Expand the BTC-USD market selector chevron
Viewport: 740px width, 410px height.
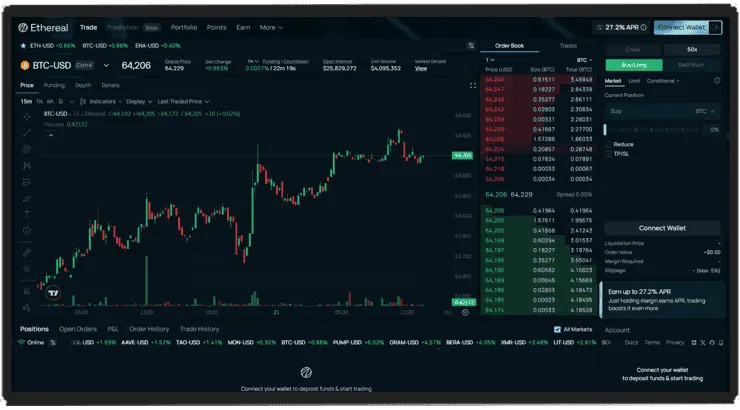click(106, 66)
